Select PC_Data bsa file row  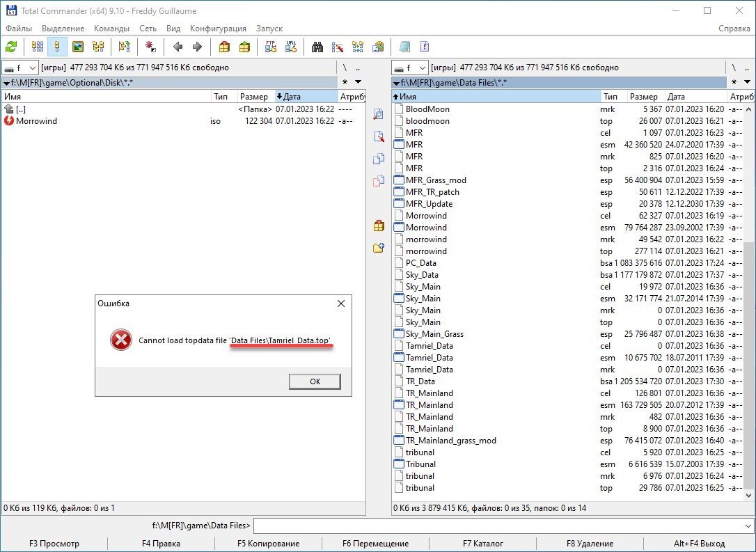click(x=568, y=263)
